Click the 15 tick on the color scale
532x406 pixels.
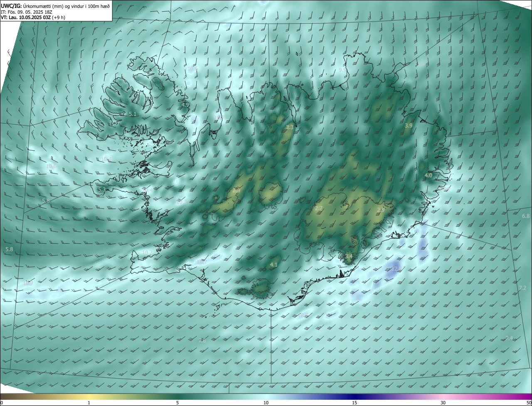click(355, 403)
